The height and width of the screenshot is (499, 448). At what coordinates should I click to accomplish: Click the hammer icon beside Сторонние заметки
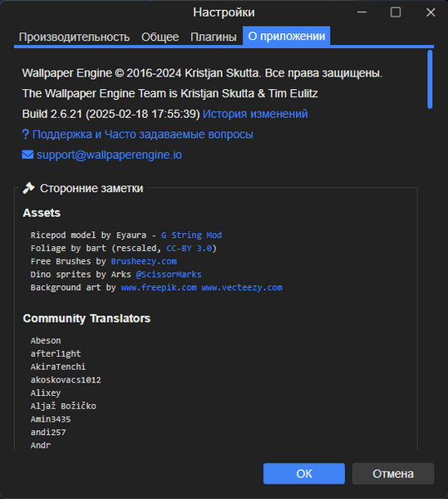(28, 188)
